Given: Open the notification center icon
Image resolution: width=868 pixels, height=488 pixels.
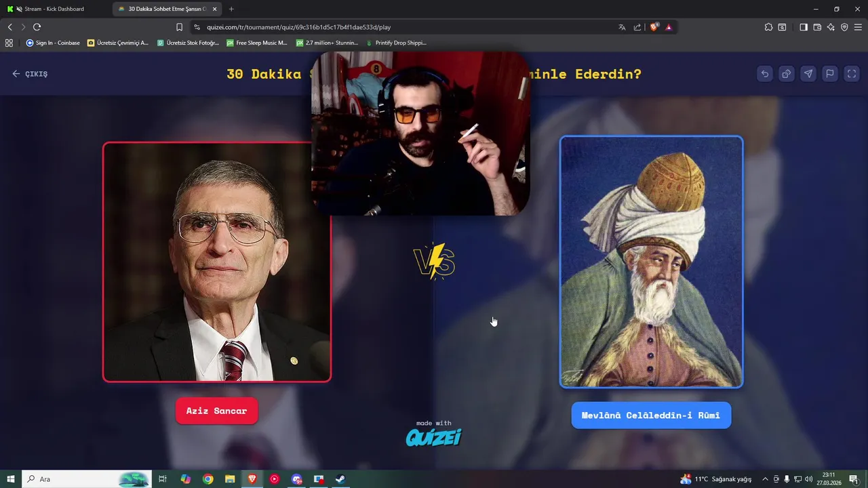Looking at the screenshot, I should coord(854,479).
